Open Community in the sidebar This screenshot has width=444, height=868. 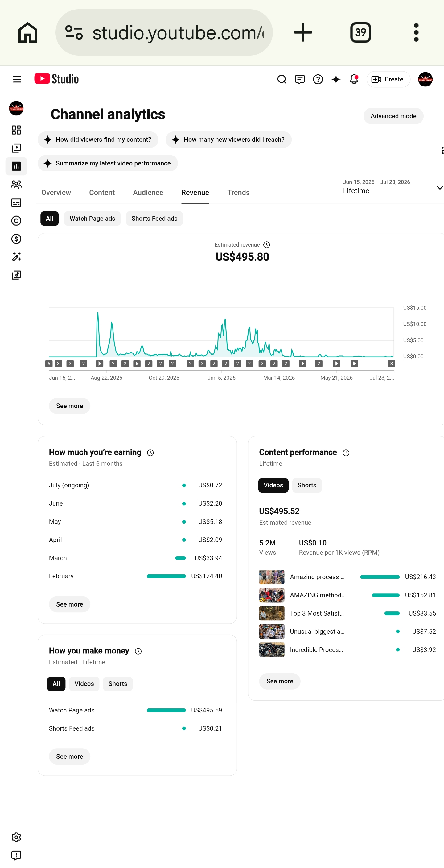tap(16, 185)
